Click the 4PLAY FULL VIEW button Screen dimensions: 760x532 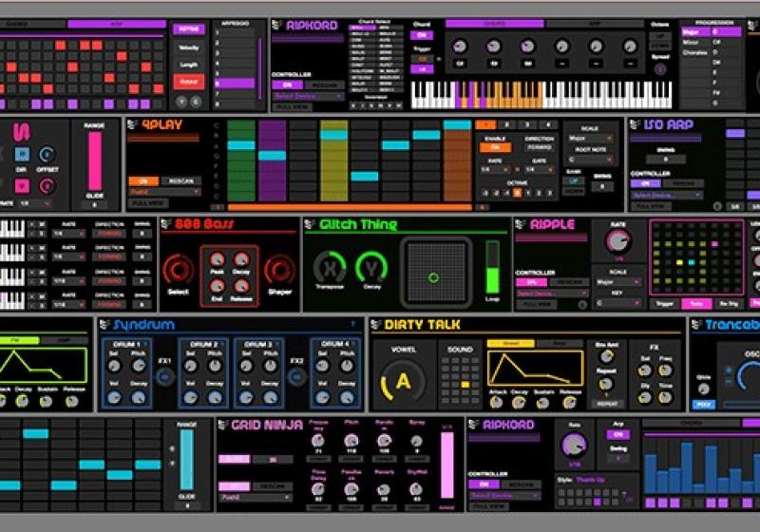point(148,203)
